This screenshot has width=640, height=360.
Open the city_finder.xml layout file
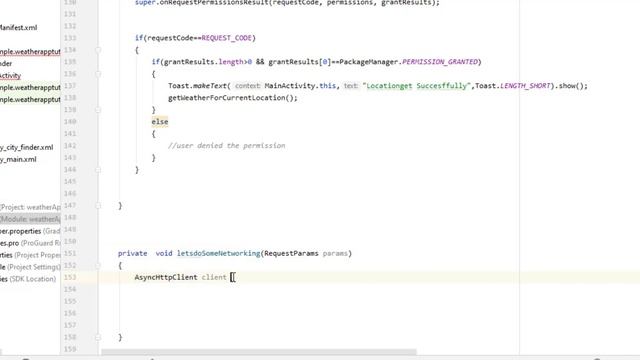(27, 147)
